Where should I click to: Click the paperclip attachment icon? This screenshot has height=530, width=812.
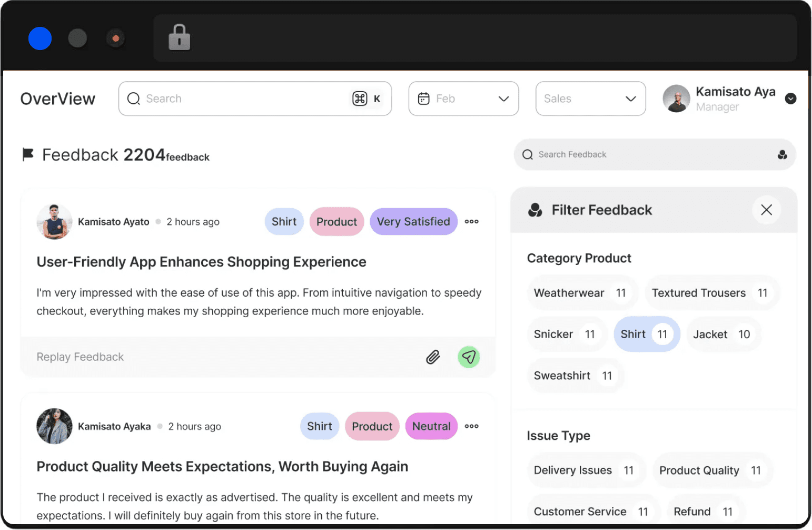point(433,357)
